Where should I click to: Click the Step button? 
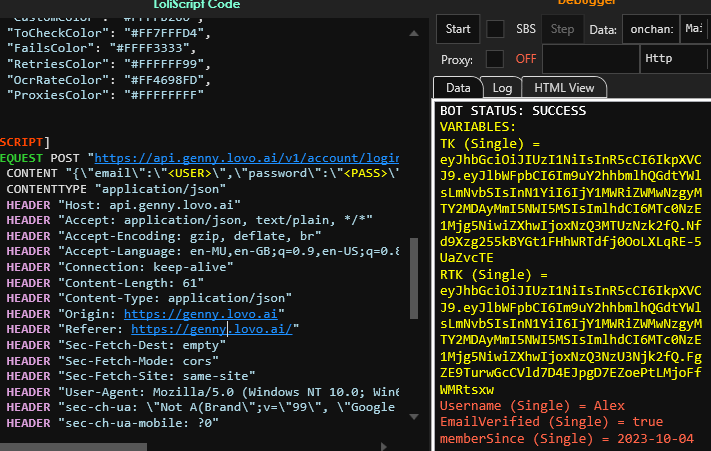562,29
